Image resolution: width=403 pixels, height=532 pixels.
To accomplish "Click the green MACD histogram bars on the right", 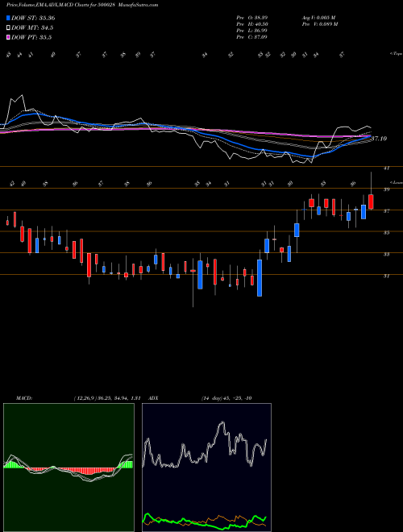I will tap(127, 464).
